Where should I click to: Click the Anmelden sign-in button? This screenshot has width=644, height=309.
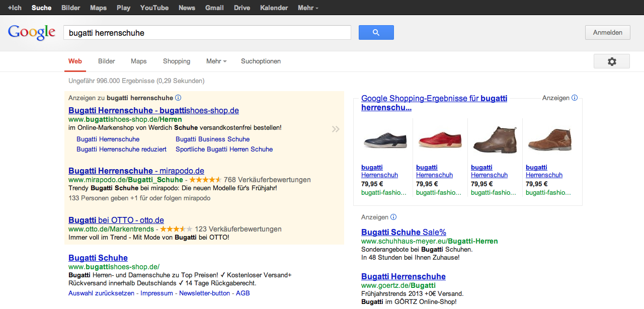click(x=607, y=33)
